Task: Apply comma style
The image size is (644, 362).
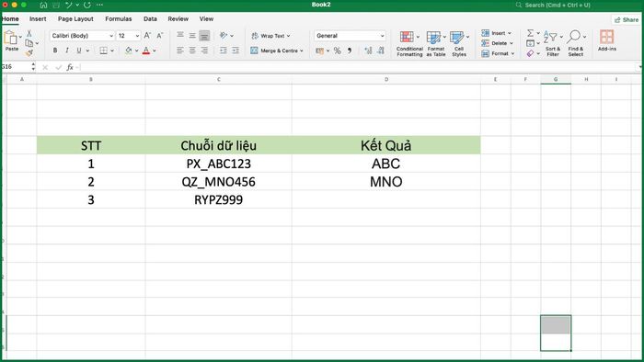Action: tap(350, 51)
